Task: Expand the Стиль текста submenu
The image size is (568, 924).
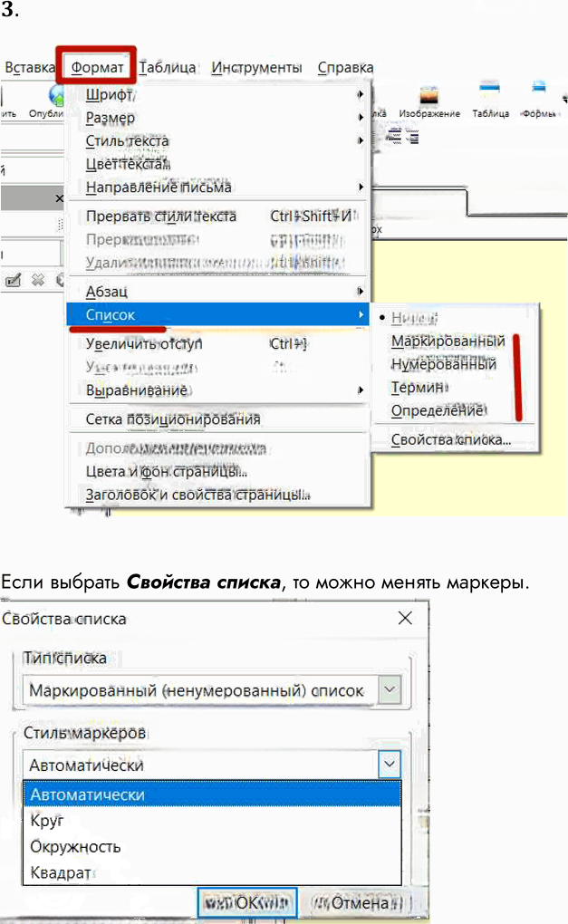Action: [218, 140]
